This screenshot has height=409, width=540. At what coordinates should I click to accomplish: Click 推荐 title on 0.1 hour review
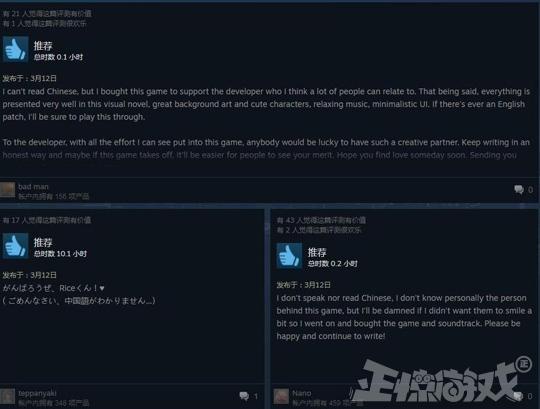(43, 45)
